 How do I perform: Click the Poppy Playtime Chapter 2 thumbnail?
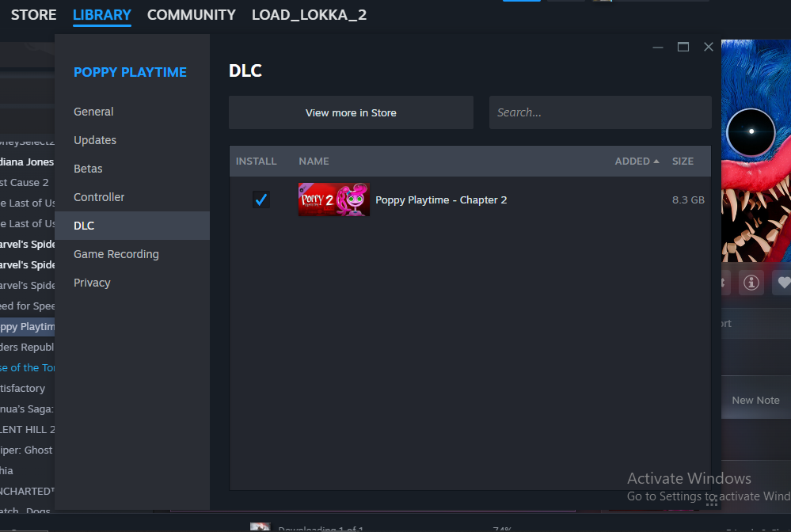click(334, 199)
